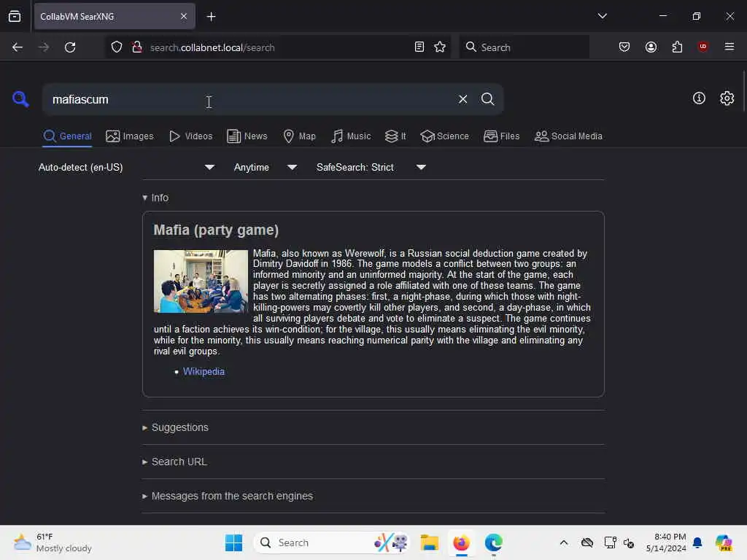The width and height of the screenshot is (747, 560).
Task: Open SearXNG preferences gear icon
Action: click(x=727, y=98)
